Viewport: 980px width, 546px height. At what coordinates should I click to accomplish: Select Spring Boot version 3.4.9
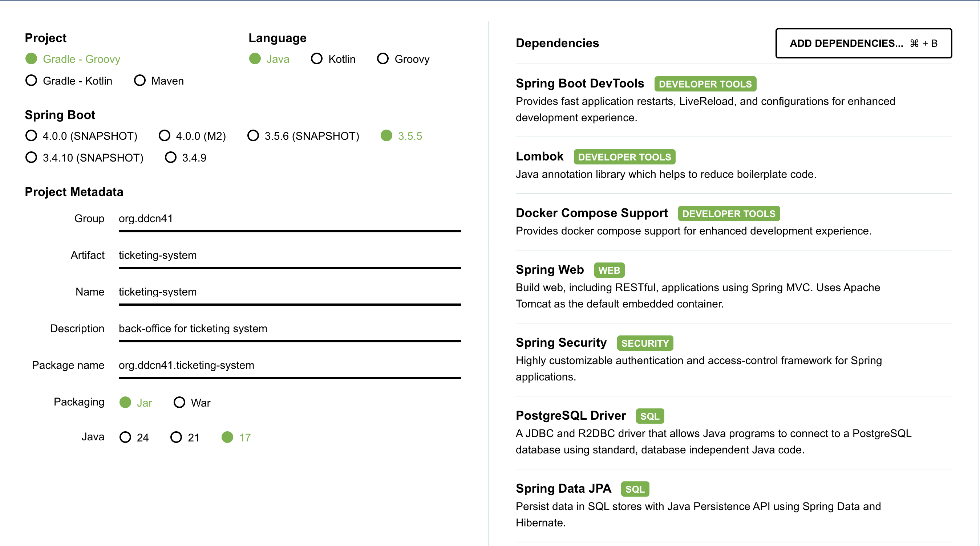(170, 158)
